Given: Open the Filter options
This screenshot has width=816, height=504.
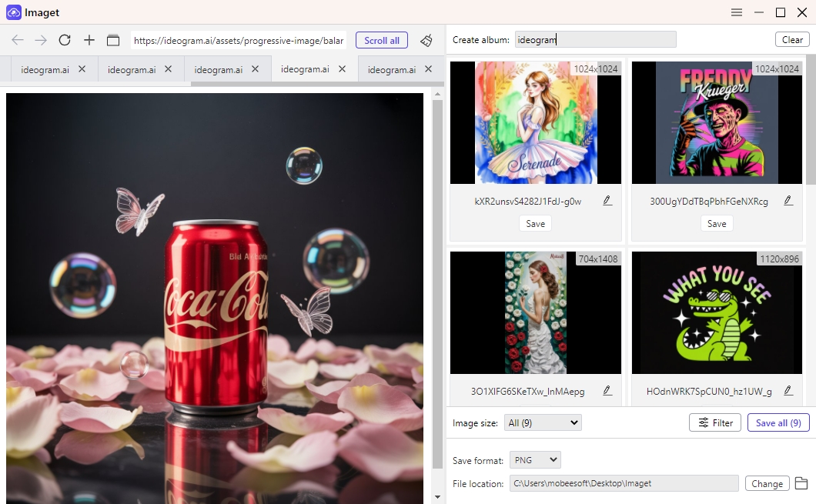Looking at the screenshot, I should point(716,423).
